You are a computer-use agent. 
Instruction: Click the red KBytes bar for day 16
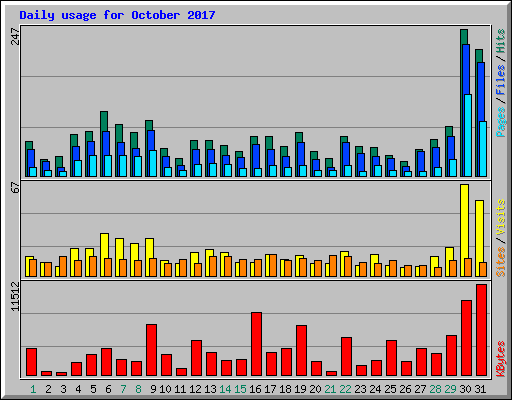click(x=256, y=344)
